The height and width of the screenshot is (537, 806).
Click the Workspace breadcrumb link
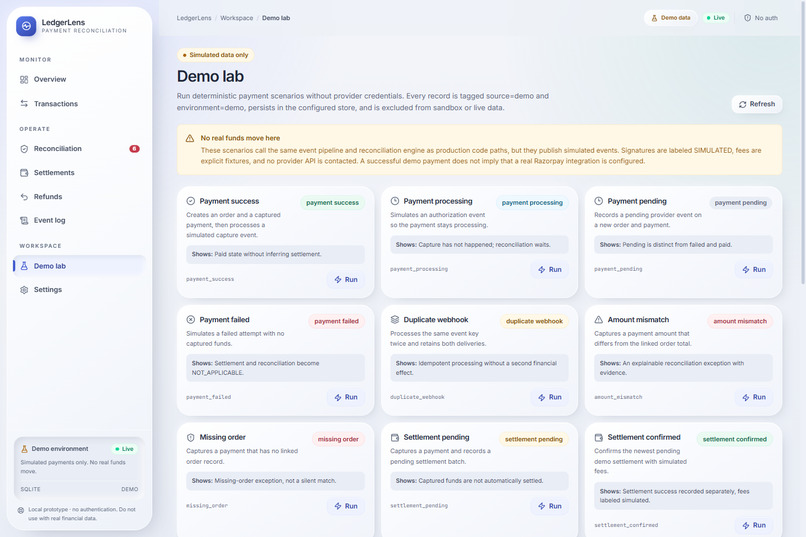[x=236, y=18]
